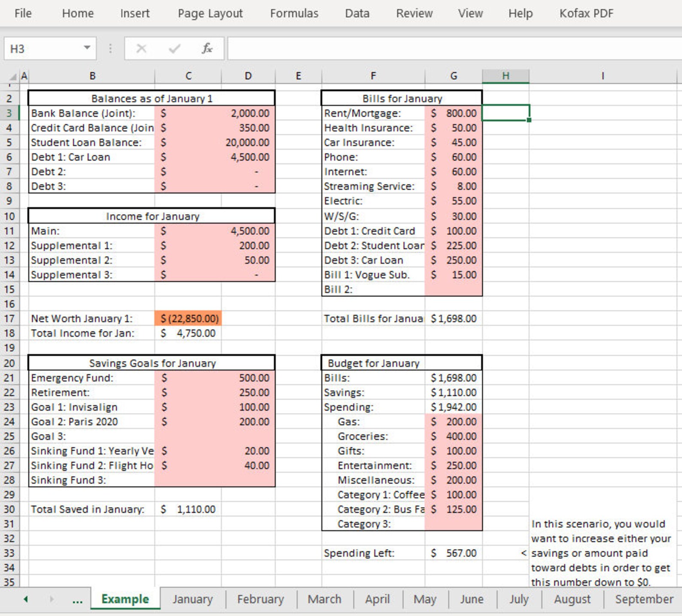Select the 'Balances as of January 1' header
The width and height of the screenshot is (682, 616).
point(152,98)
